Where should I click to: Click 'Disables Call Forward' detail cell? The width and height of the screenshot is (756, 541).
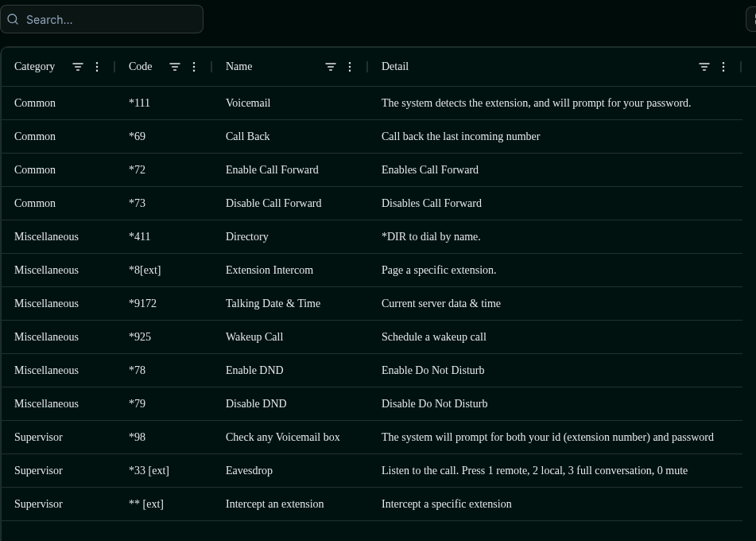[432, 203]
